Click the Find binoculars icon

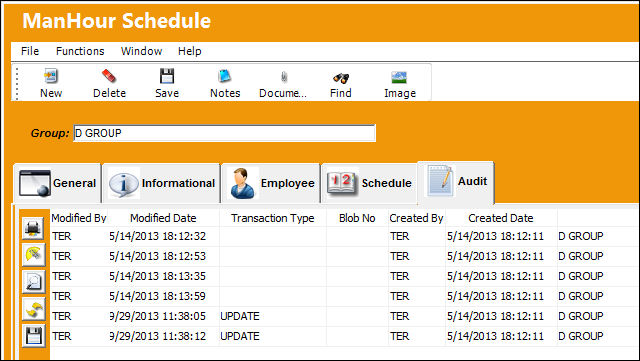pos(341,78)
